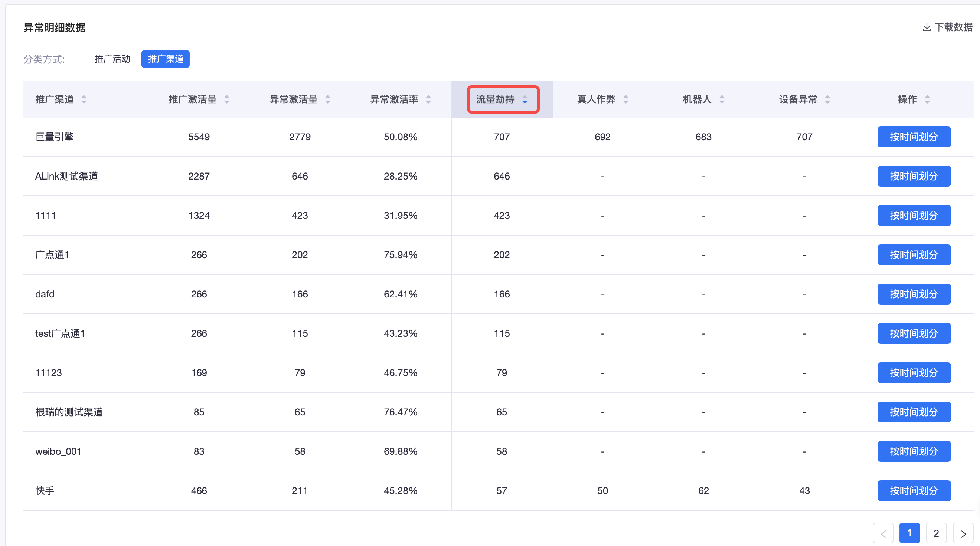The height and width of the screenshot is (546, 980).
Task: Click the 69.88% rate cell
Action: point(401,451)
